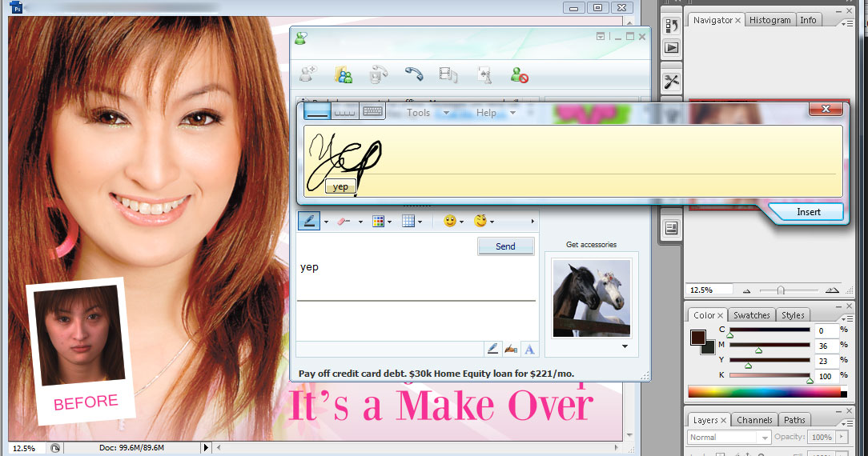
Task: Start a video call in Messenger
Action: click(x=379, y=74)
